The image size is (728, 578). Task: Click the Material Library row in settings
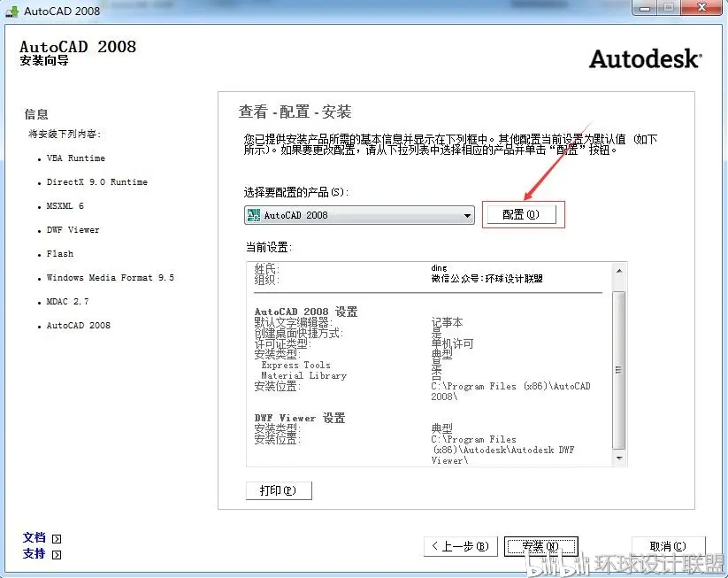point(303,376)
